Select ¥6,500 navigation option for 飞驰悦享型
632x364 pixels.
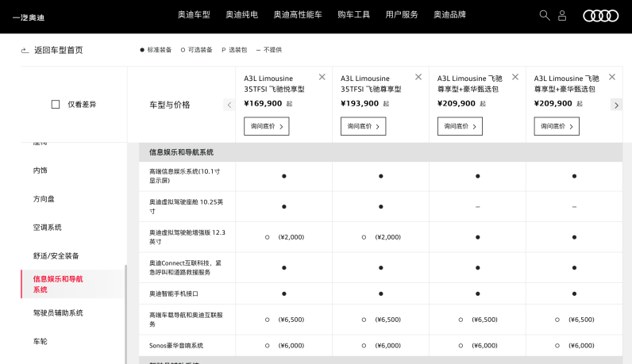pos(268,320)
